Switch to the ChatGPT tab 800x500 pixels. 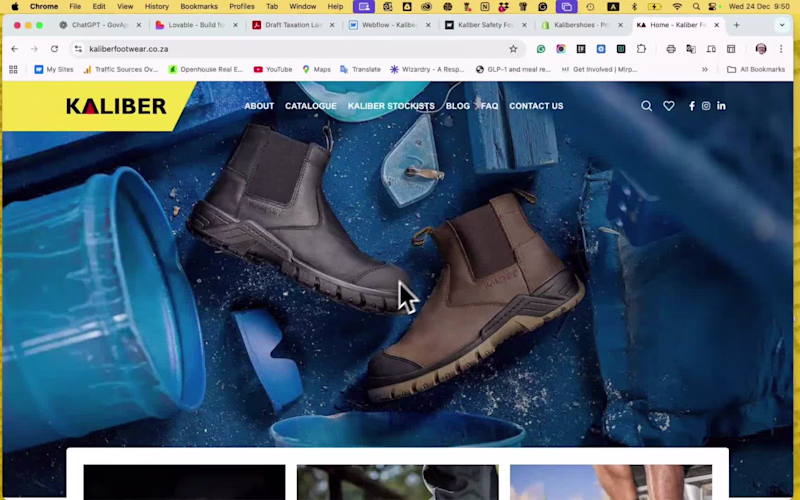pyautogui.click(x=100, y=24)
